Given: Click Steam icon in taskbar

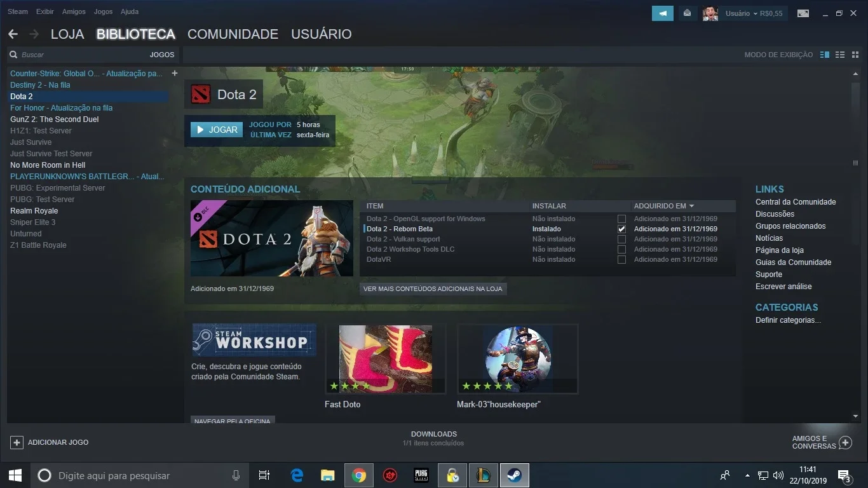Looking at the screenshot, I should tap(514, 475).
